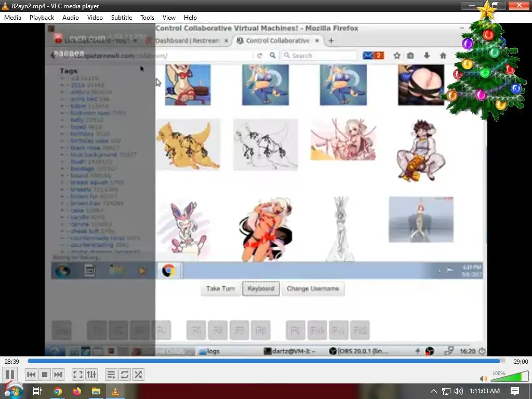Open Firefox downloads arrow icon
The height and width of the screenshot is (399, 532).
pyautogui.click(x=427, y=55)
